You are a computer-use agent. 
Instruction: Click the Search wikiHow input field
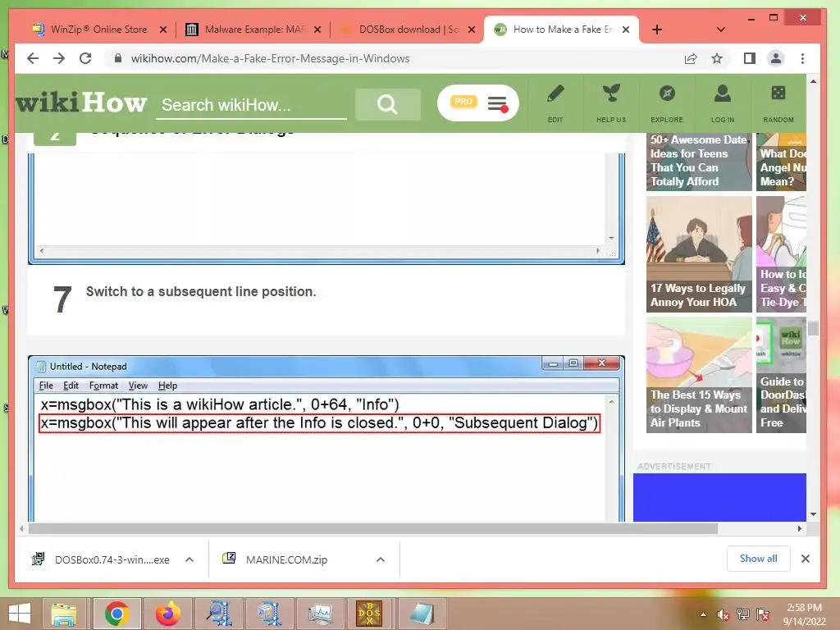[x=251, y=105]
